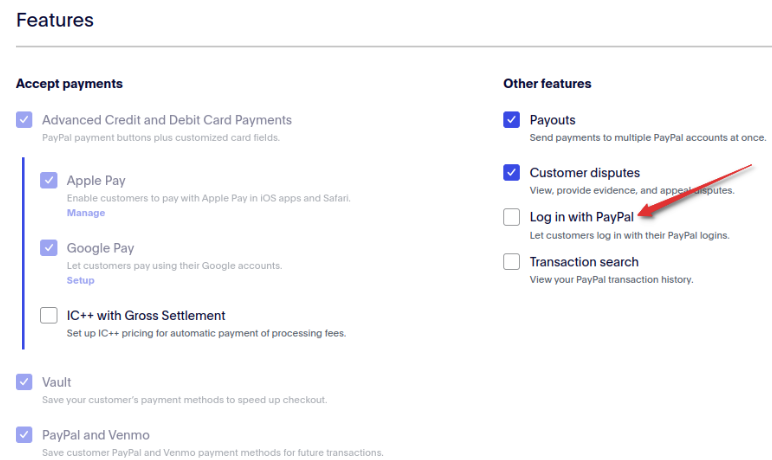Viewport: 772px width, 460px height.
Task: Open the Manage link under Apple Pay
Action: [x=86, y=213]
